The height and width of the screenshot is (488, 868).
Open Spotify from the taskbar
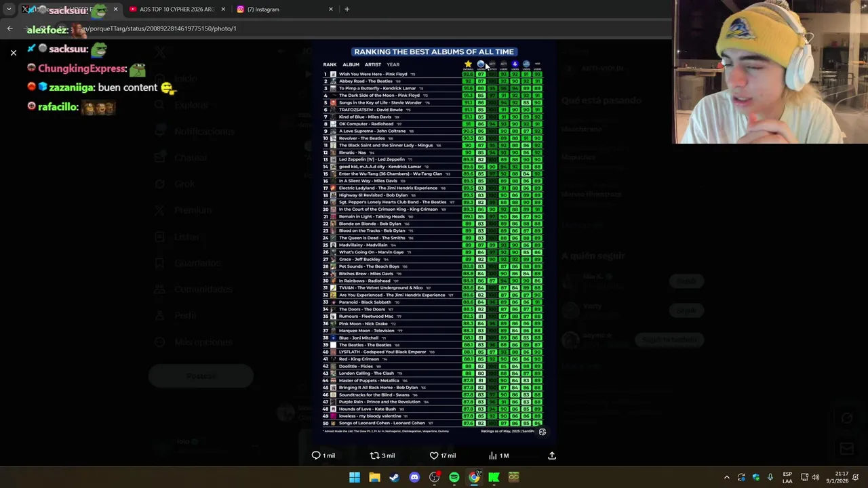click(x=454, y=477)
